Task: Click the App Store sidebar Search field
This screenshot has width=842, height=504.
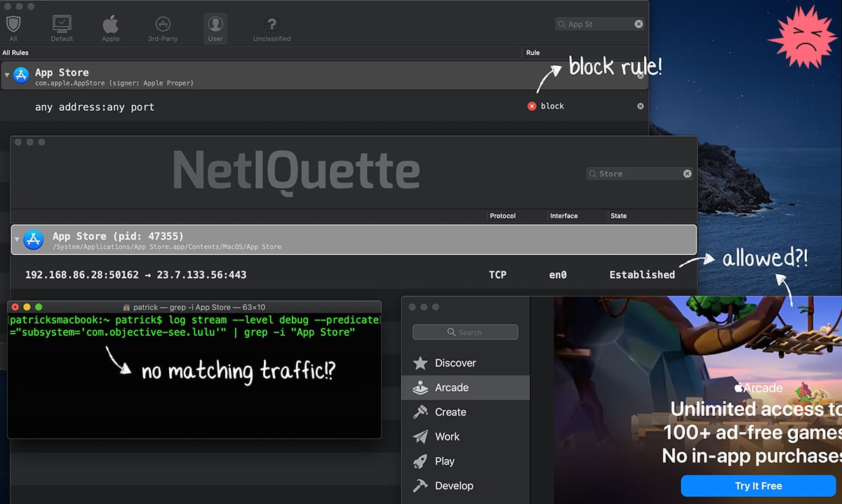Action: coord(465,332)
